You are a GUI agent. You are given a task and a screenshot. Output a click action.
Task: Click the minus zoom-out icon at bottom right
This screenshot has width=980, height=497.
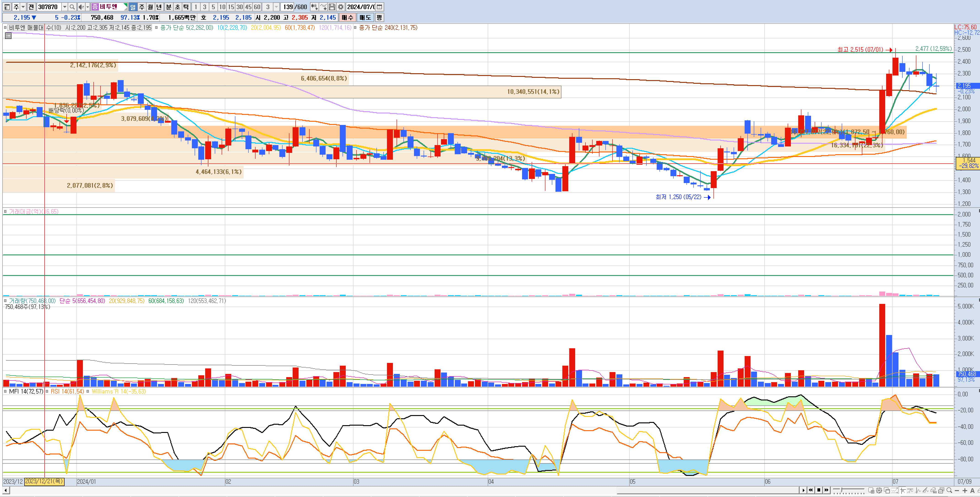coord(957,491)
